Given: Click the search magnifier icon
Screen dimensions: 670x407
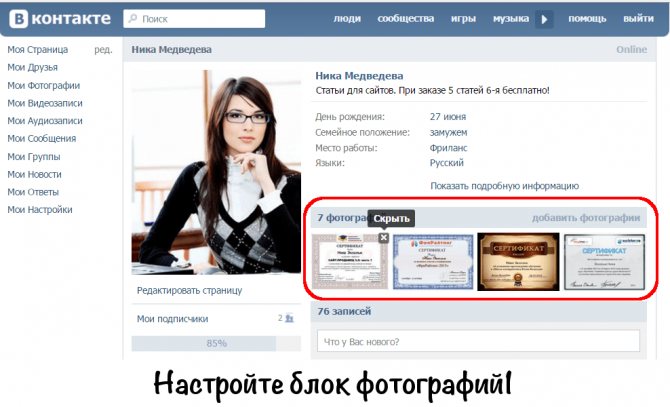Looking at the screenshot, I should 133,18.
